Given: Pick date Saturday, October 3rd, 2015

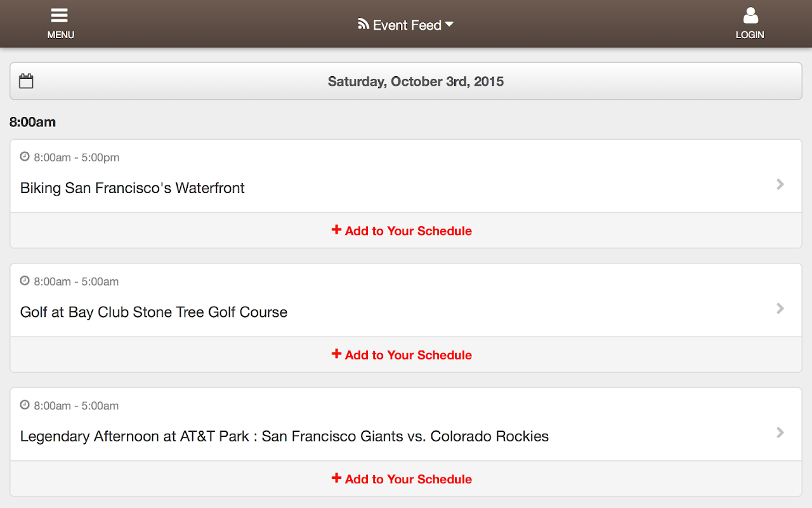Looking at the screenshot, I should [x=416, y=81].
